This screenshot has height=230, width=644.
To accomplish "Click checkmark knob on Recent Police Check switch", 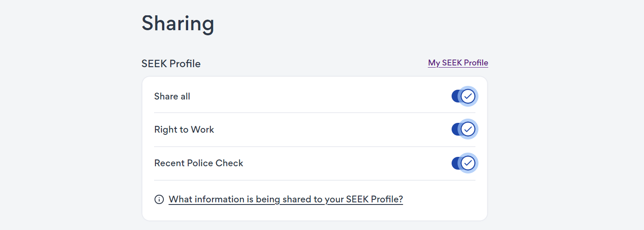I will 468,163.
